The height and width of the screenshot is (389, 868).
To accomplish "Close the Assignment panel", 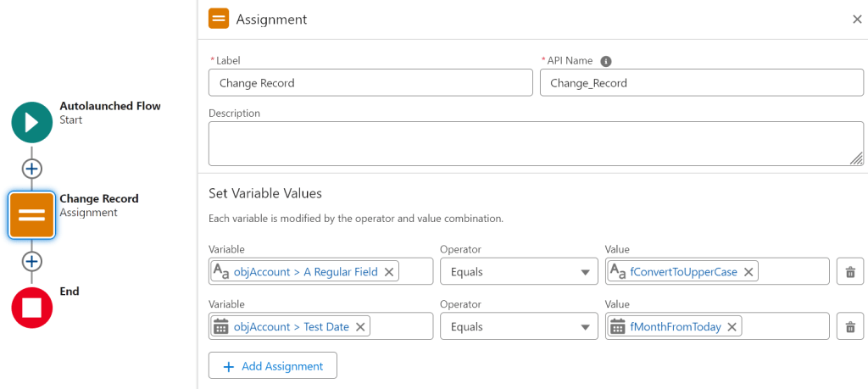I will [x=857, y=19].
